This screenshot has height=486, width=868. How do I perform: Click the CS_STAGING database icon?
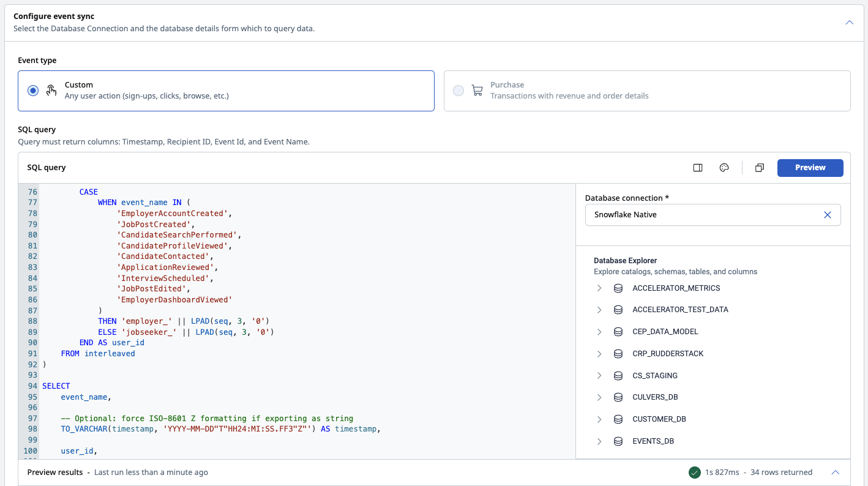(618, 376)
